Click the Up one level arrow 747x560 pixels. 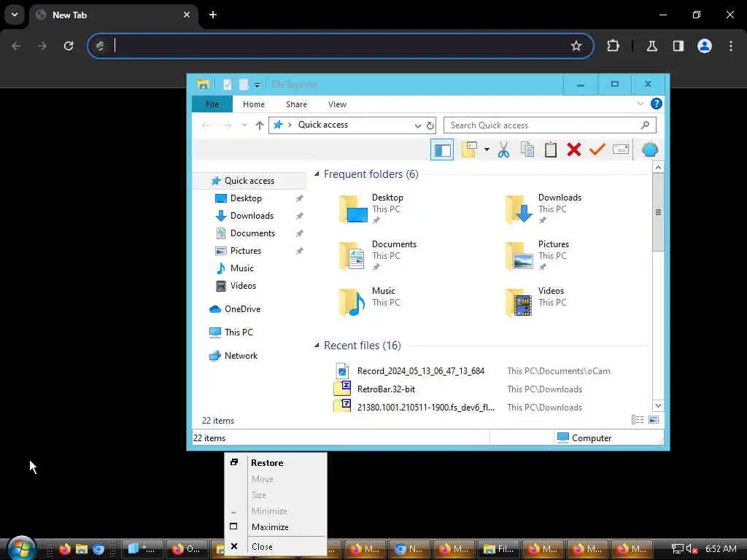[x=259, y=125]
